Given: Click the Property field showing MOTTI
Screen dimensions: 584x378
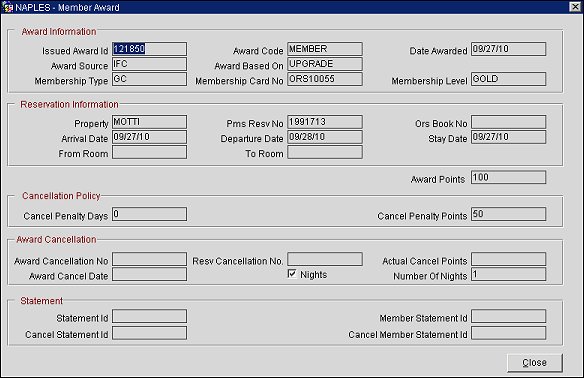Looking at the screenshot, I should (149, 122).
